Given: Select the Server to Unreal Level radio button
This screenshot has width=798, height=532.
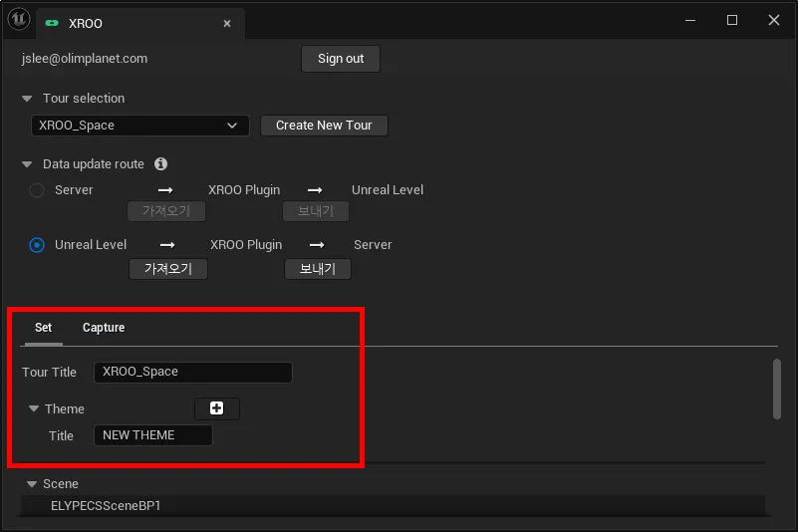Looking at the screenshot, I should [x=37, y=190].
